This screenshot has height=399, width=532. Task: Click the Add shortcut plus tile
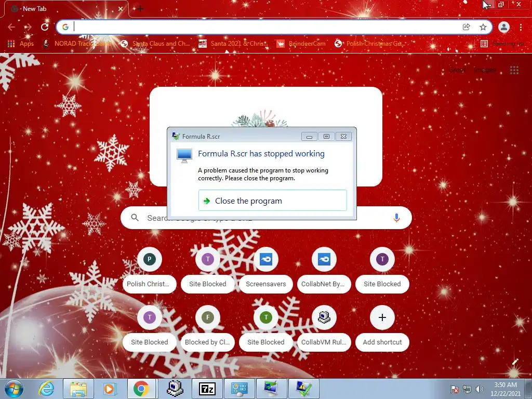tap(382, 328)
